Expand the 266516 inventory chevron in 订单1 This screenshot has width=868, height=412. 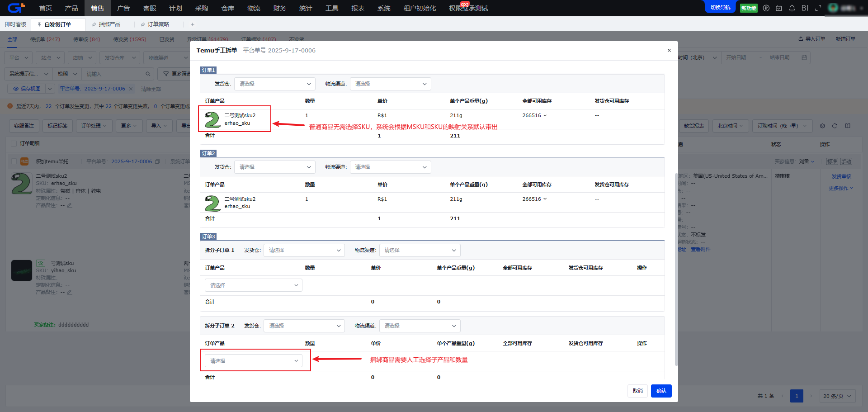coord(545,116)
